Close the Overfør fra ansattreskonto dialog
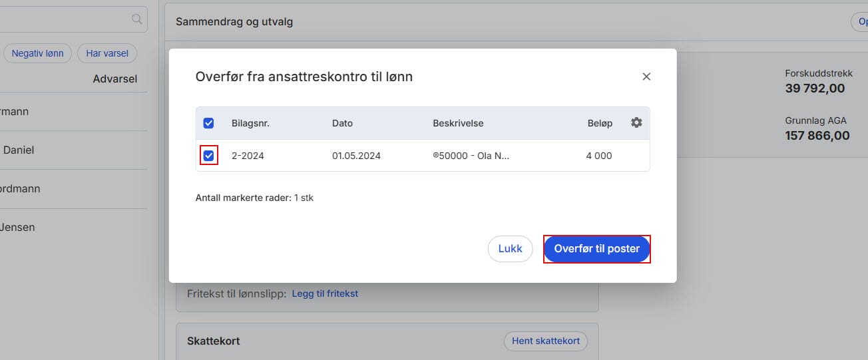Image resolution: width=868 pixels, height=360 pixels. coord(646,77)
